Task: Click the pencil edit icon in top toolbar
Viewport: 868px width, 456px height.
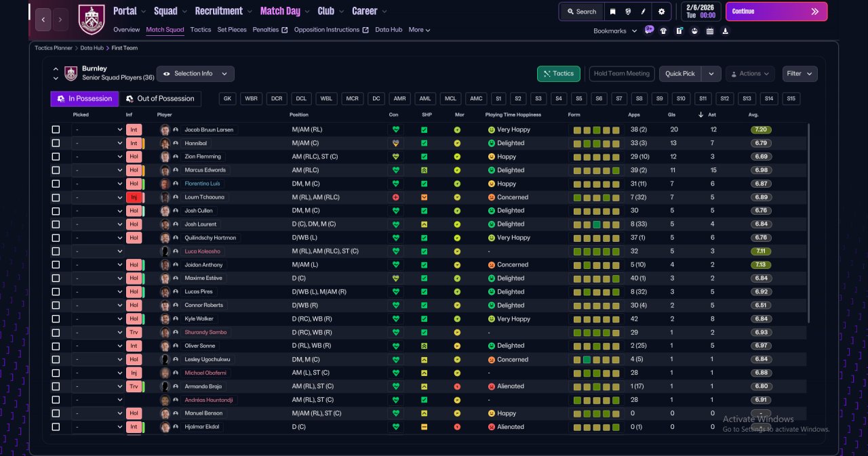Action: click(644, 12)
